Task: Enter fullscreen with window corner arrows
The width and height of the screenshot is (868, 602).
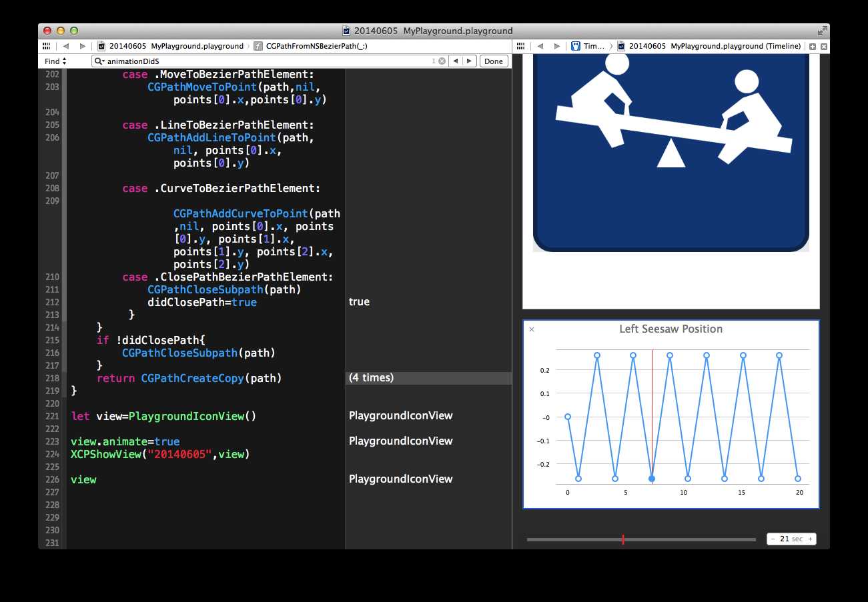Action: pyautogui.click(x=822, y=31)
